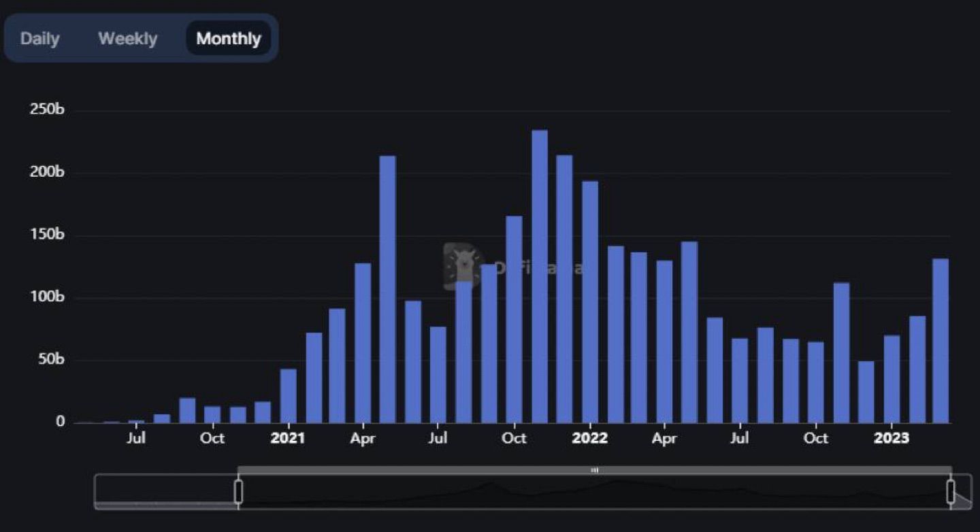Click the March 2023 last bar
Viewport: 980px width, 532px height.
(941, 340)
